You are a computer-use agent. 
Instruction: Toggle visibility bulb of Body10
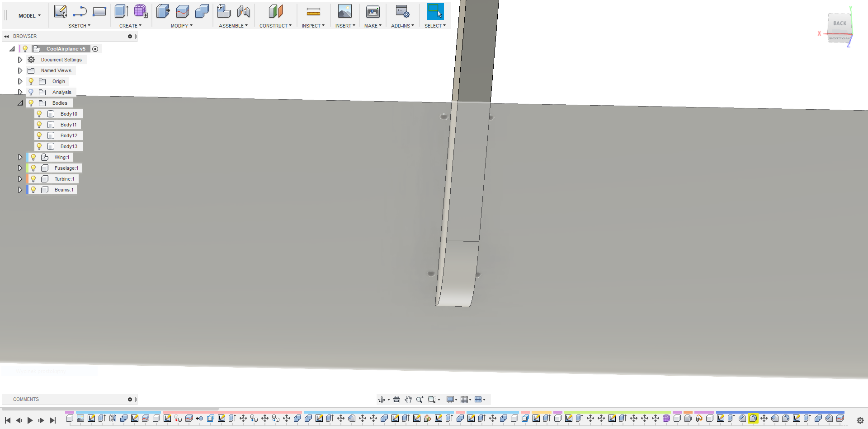click(x=39, y=114)
